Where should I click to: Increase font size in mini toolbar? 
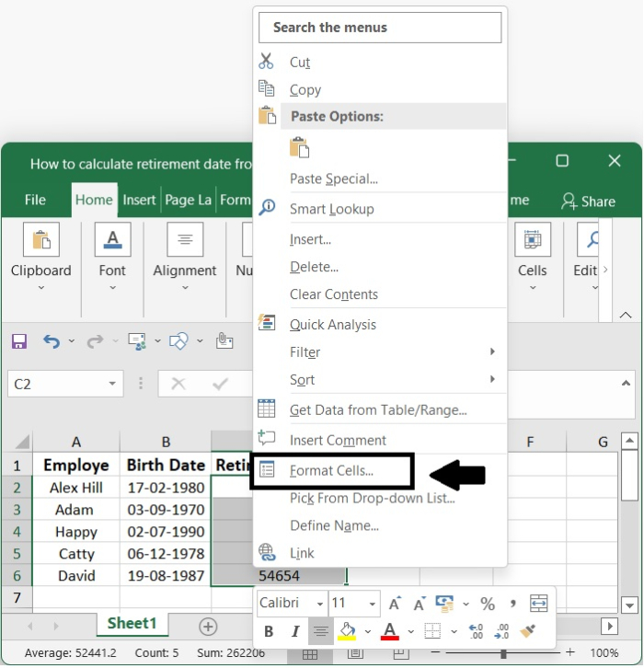coord(395,604)
